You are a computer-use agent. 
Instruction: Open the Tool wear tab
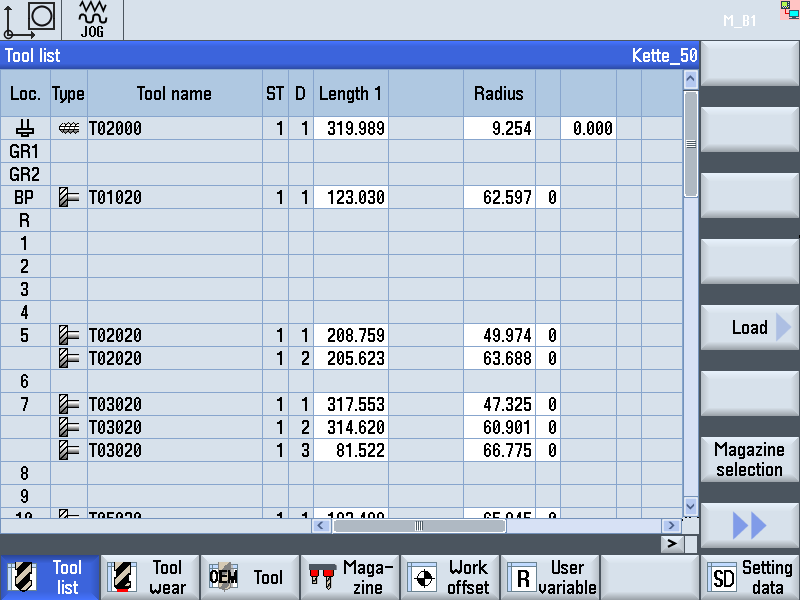150,577
